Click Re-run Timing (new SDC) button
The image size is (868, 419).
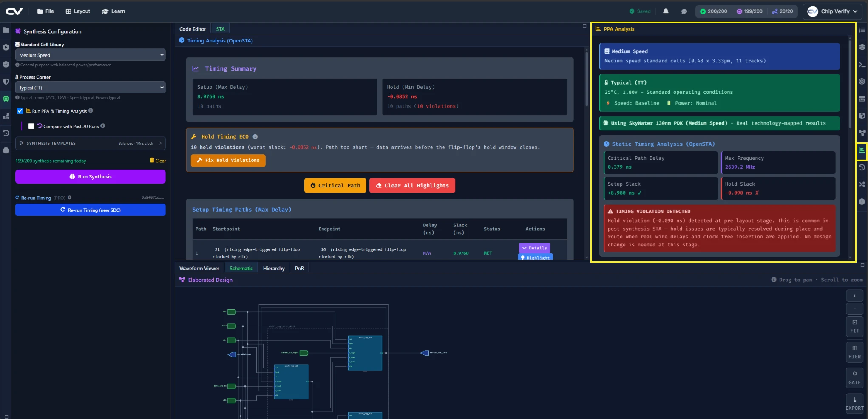(91, 210)
